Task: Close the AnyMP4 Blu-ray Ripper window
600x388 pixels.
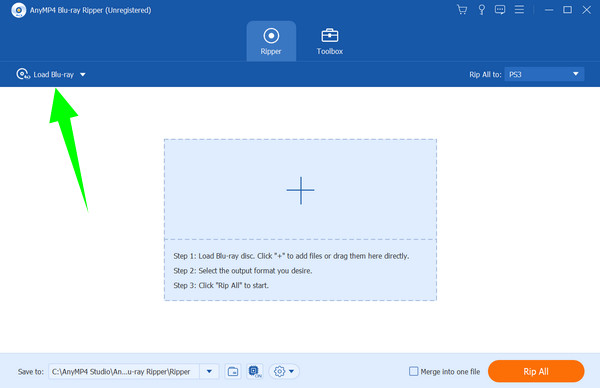Action: click(x=586, y=10)
